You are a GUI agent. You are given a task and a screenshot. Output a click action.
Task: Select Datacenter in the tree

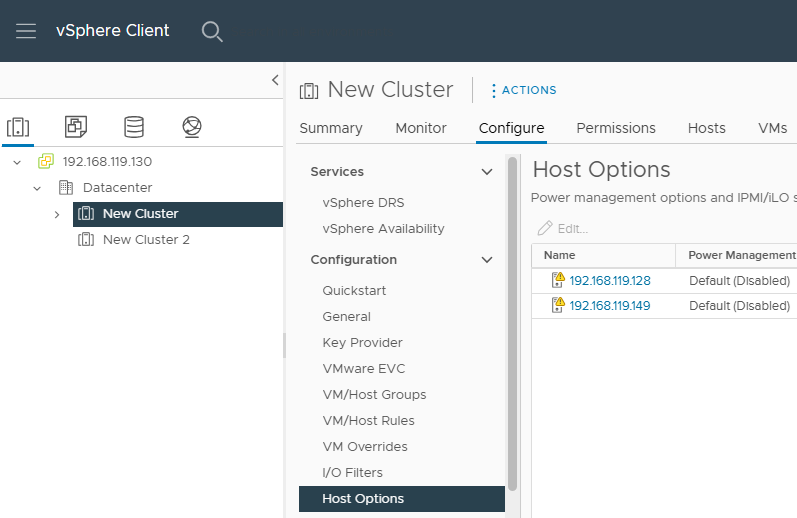pos(117,188)
